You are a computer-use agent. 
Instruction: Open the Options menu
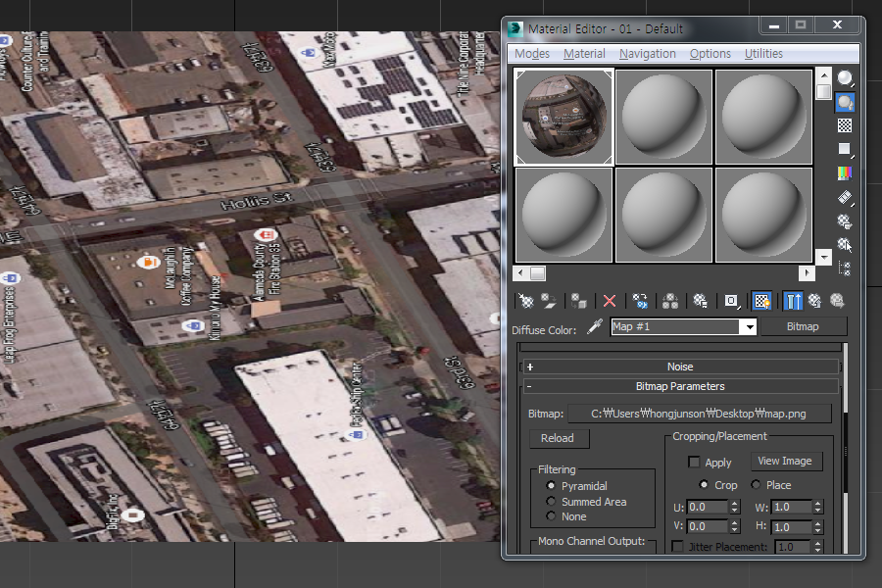pyautogui.click(x=710, y=54)
